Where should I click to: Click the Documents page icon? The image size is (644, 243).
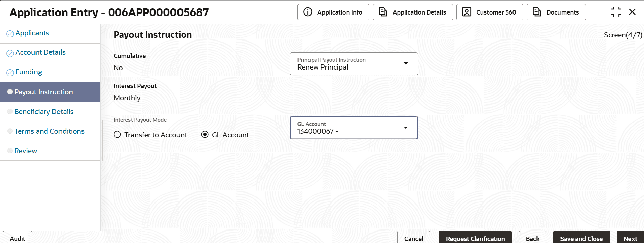[x=537, y=12]
